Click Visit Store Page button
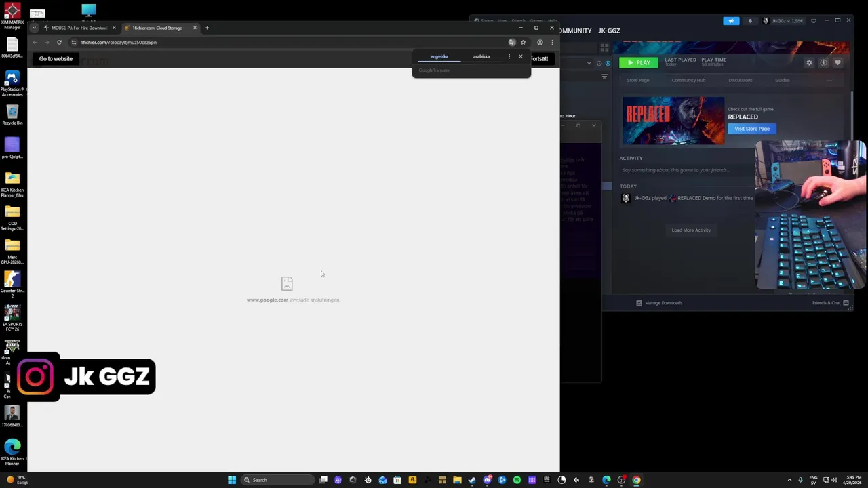The image size is (868, 488). pos(752,129)
